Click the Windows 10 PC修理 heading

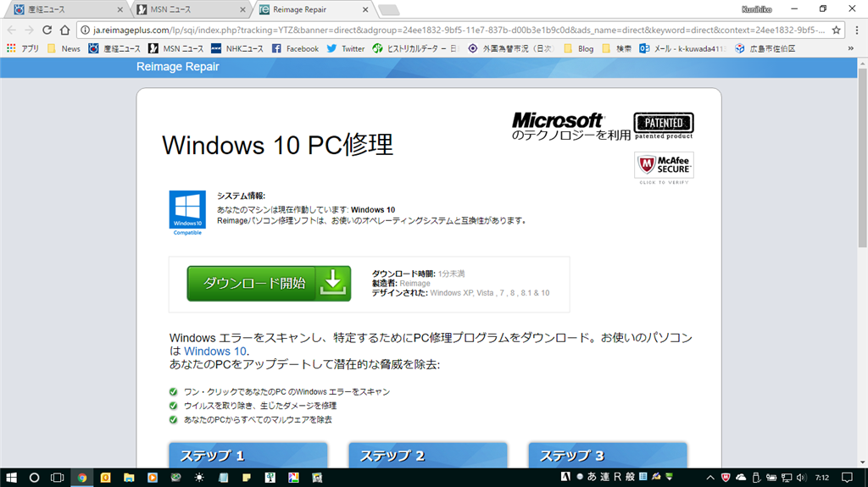pyautogui.click(x=278, y=145)
